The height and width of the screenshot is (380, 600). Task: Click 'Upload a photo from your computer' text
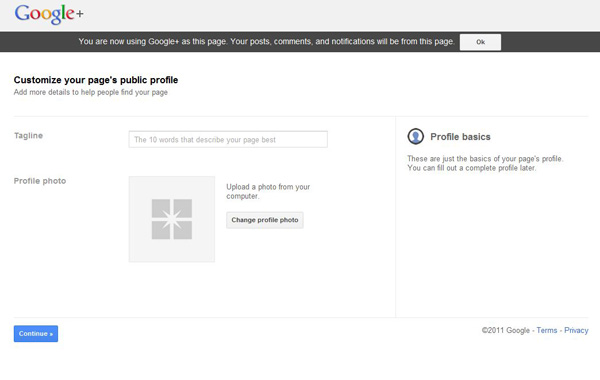[x=268, y=191]
